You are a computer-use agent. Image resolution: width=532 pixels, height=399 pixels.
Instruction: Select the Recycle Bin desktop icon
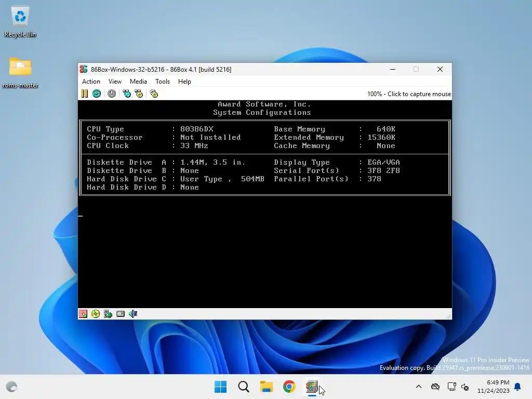tap(20, 22)
